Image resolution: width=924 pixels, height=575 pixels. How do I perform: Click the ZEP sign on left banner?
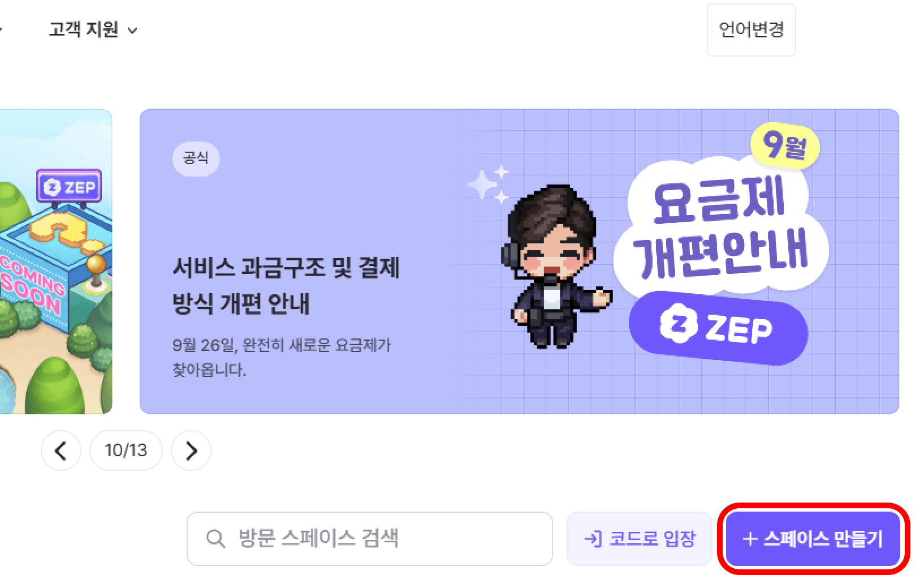[69, 186]
